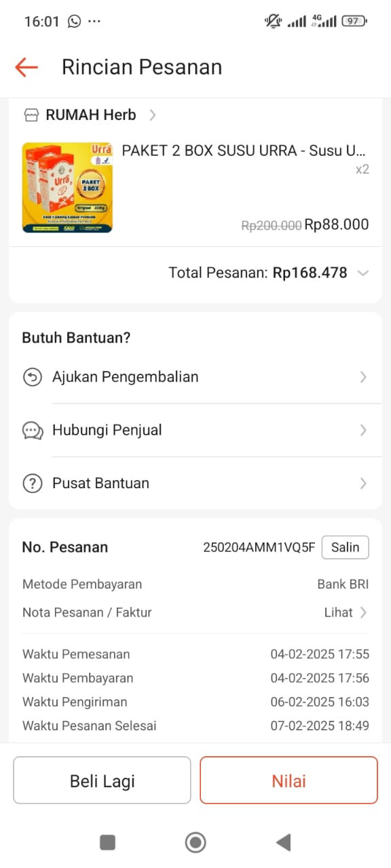Open RUMAH Herb shop via chevron
Viewport: 391px width, 868px height.
[153, 115]
